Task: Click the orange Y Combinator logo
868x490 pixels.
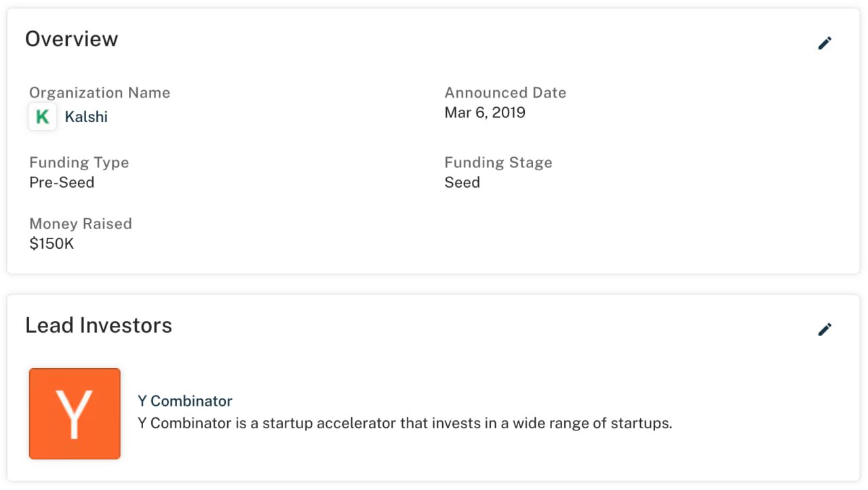Action: tap(75, 413)
